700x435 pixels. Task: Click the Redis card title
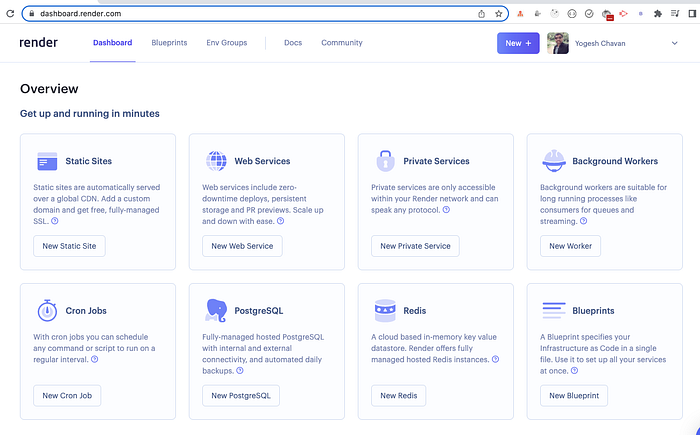(415, 311)
